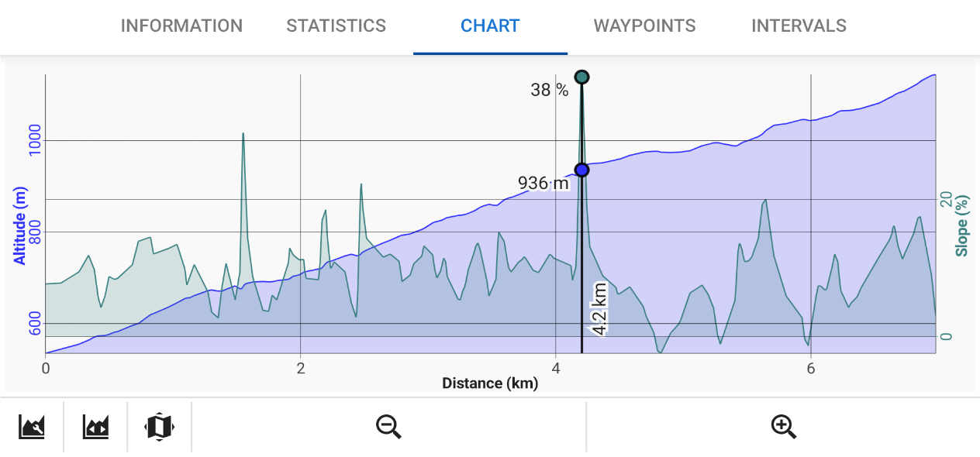The width and height of the screenshot is (980, 457).
Task: Zoom in on the chart
Action: click(x=784, y=426)
